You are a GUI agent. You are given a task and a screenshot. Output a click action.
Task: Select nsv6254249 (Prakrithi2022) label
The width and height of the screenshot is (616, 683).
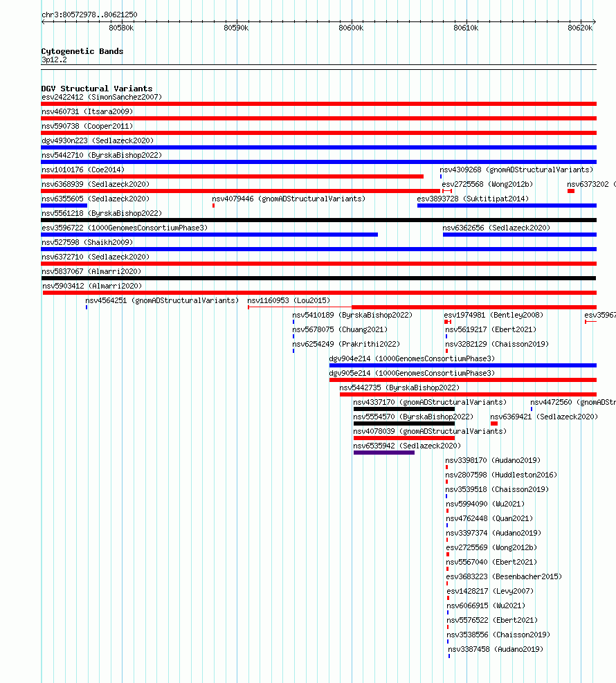point(346,344)
